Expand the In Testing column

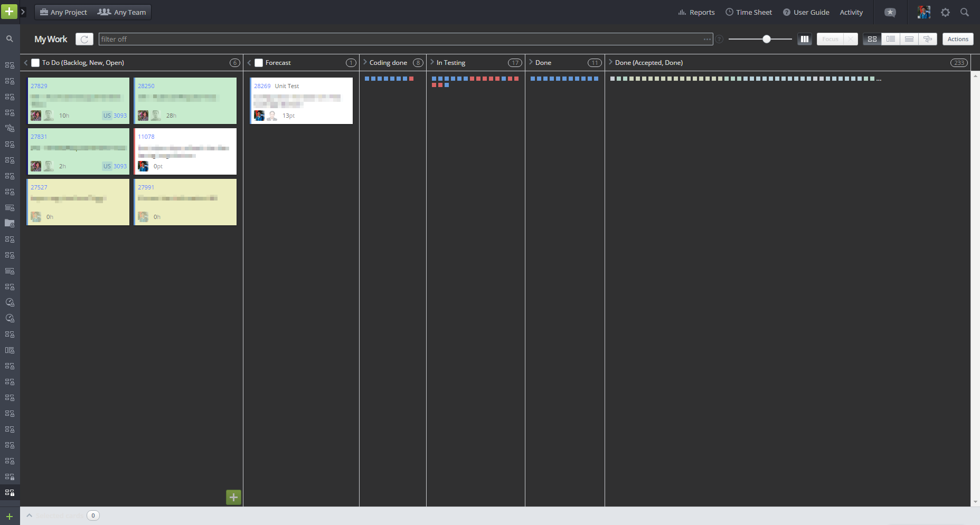[432, 62]
